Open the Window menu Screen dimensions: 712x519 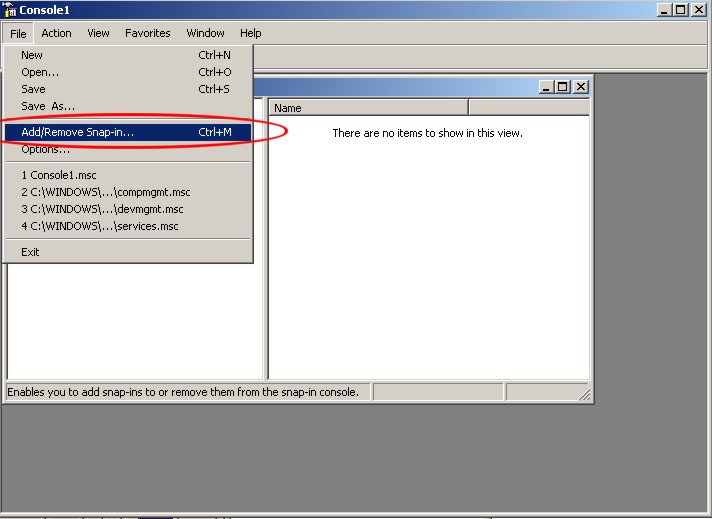click(x=205, y=33)
